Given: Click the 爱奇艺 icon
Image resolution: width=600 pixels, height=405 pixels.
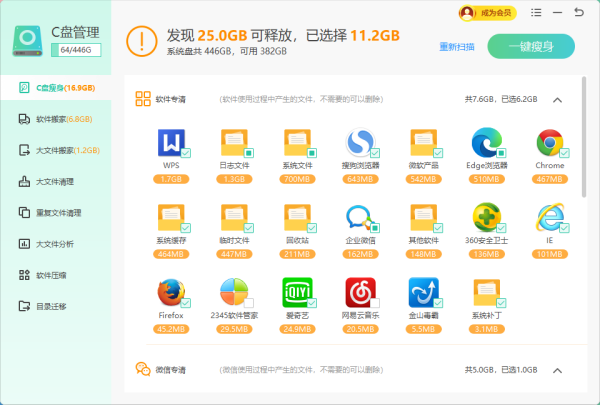Looking at the screenshot, I should click(x=297, y=292).
